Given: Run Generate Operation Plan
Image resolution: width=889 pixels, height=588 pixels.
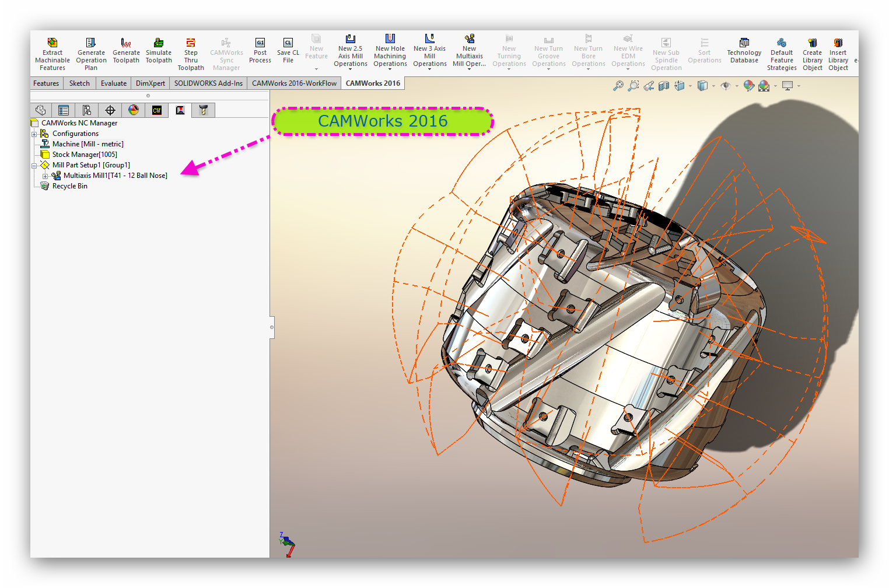Looking at the screenshot, I should (x=91, y=43).
